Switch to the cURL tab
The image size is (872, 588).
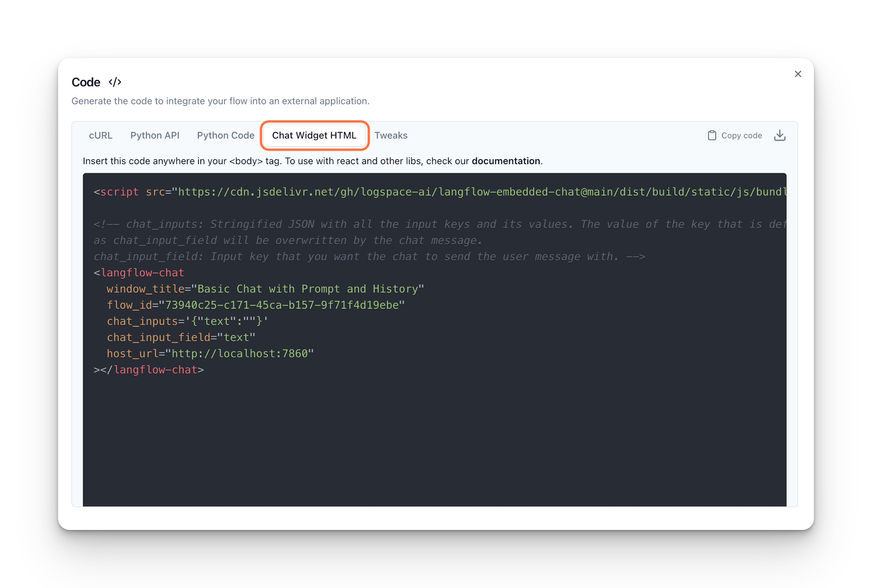tap(101, 135)
